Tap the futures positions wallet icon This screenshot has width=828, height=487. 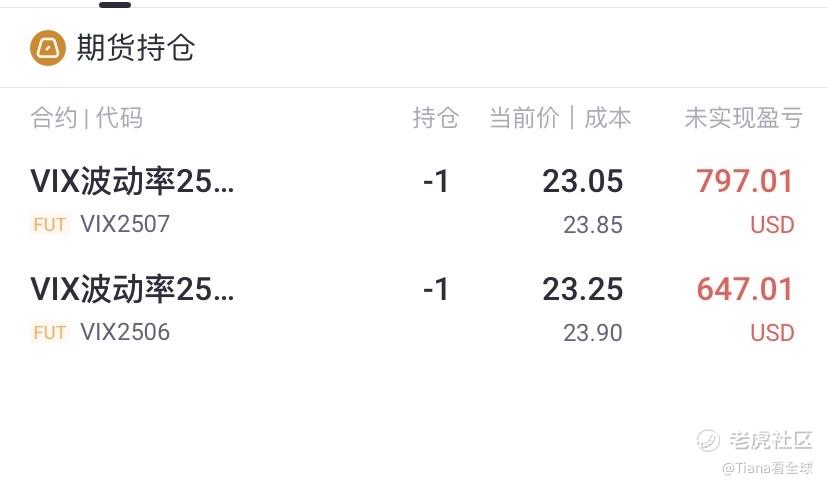point(48,48)
